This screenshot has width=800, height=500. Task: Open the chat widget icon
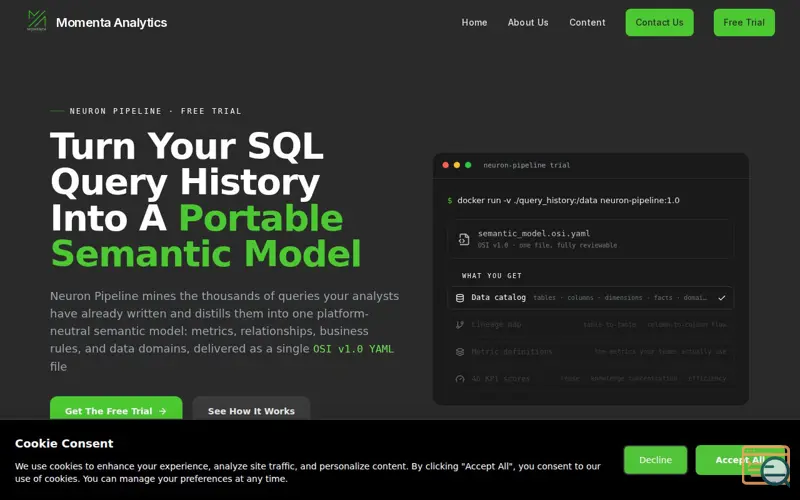tap(766, 466)
